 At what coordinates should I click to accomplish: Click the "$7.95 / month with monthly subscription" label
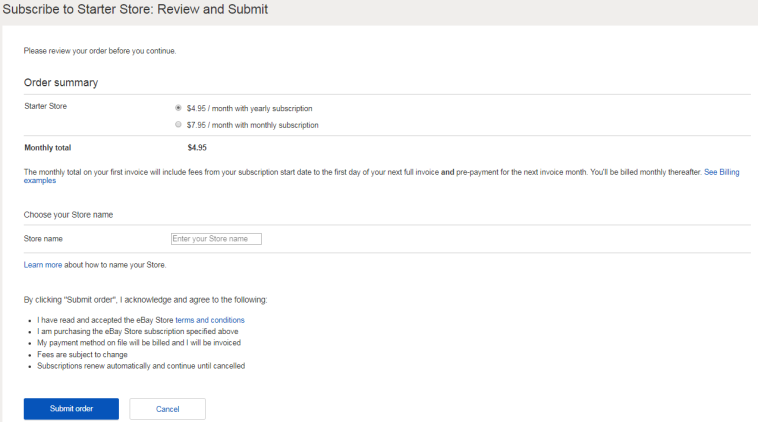coord(252,125)
